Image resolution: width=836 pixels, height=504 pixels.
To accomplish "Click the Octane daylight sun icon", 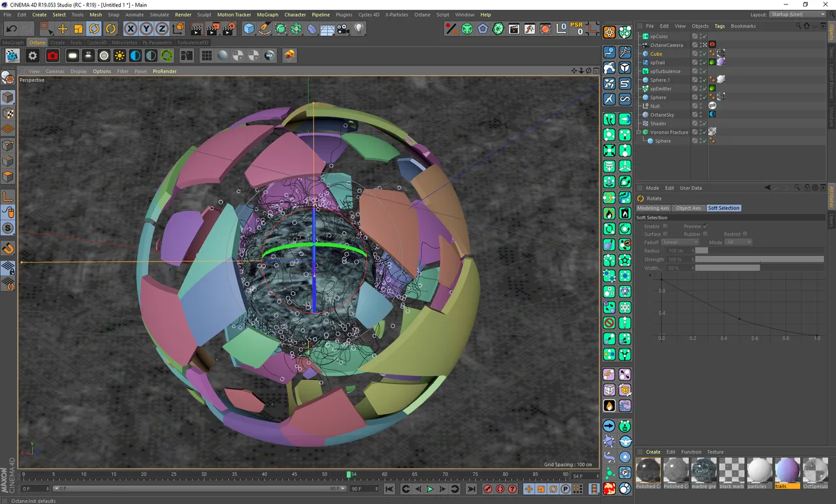I will [120, 56].
